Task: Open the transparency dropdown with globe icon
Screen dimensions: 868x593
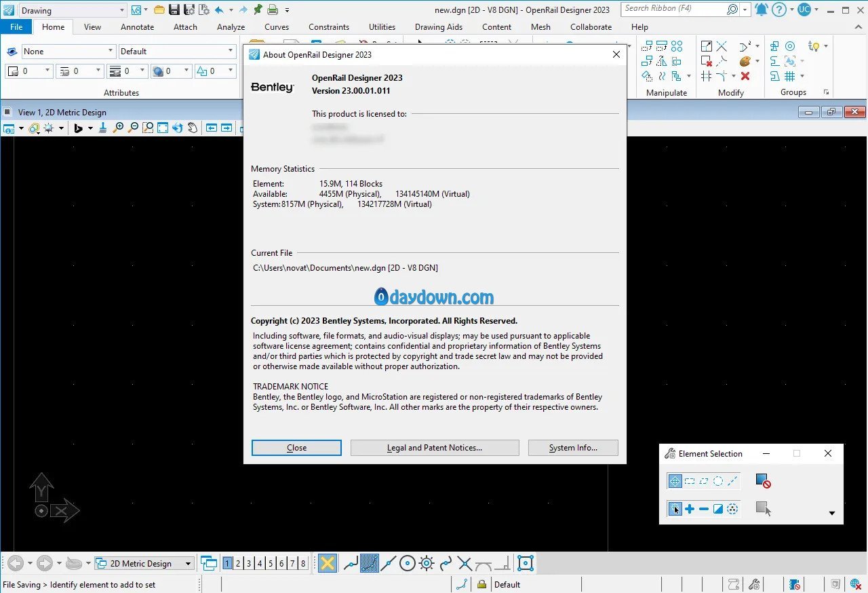Action: (x=170, y=71)
